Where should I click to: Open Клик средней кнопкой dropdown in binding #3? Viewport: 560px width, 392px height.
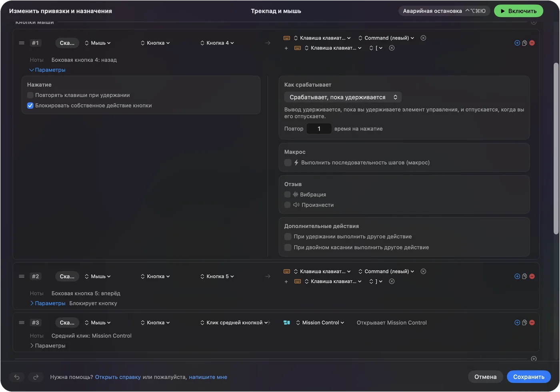point(234,322)
